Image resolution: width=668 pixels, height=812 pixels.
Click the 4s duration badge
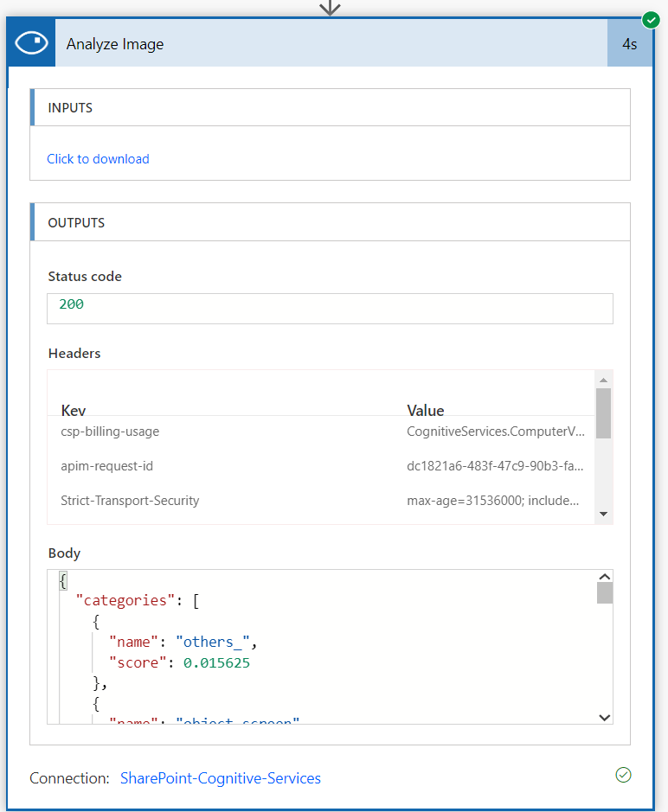[x=629, y=44]
